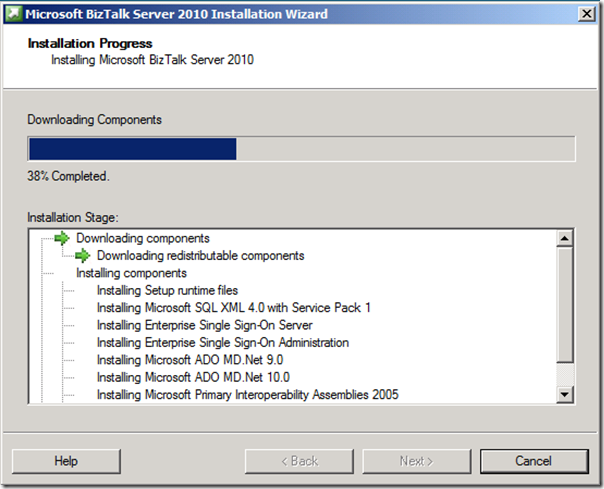
Task: Select Installing Enterprise Single Sign-On Administration row
Action: [x=223, y=342]
